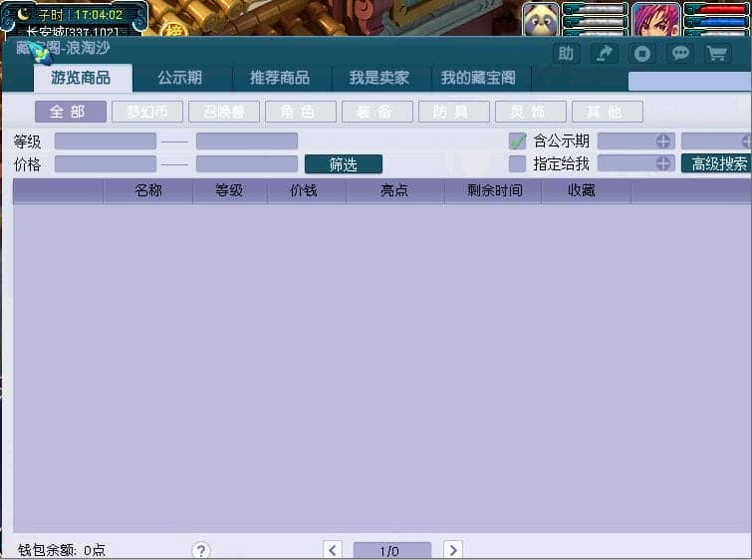Open the 我的藏宝阁 tab
The width and height of the screenshot is (752, 560).
480,78
